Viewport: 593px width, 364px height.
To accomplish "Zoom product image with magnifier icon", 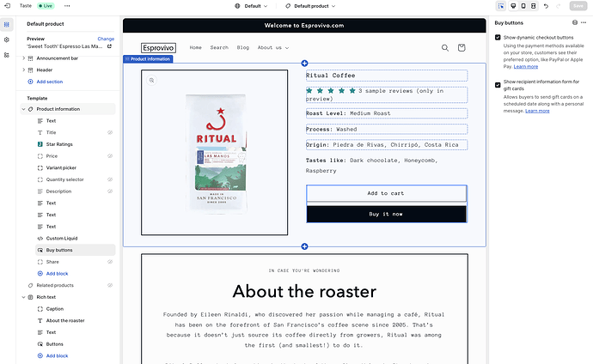I will click(x=151, y=81).
